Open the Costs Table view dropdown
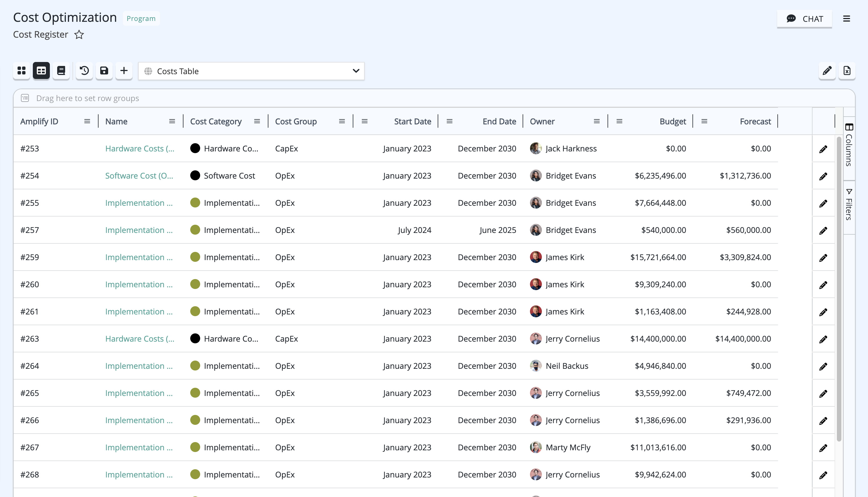868x497 pixels. coord(251,71)
